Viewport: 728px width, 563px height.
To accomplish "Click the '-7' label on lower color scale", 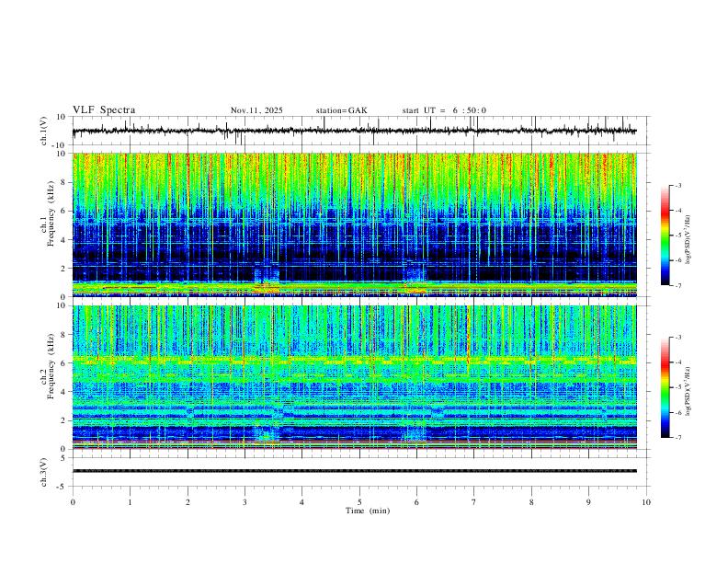I will tap(677, 438).
